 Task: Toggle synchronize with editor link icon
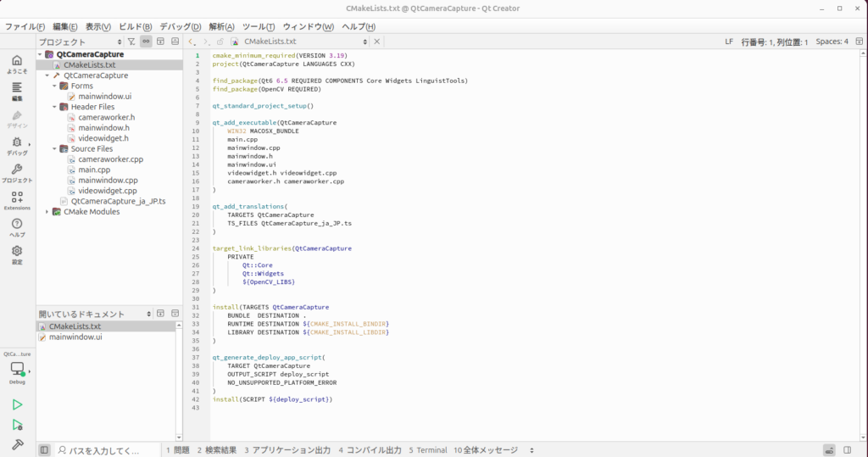point(146,42)
